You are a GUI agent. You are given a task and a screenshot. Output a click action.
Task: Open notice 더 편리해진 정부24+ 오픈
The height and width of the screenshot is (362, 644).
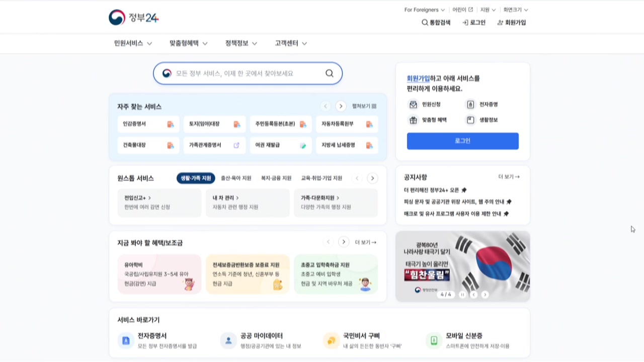(435, 190)
